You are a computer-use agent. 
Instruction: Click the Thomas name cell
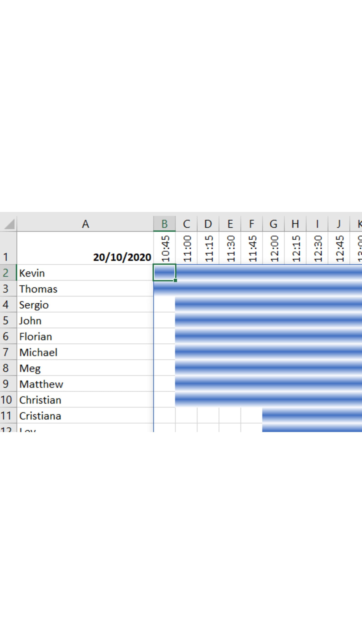click(85, 289)
